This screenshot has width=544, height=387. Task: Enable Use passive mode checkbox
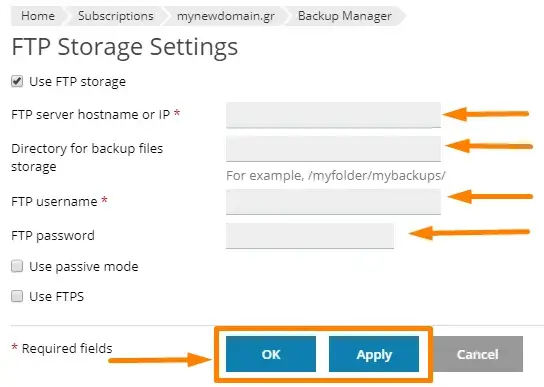click(x=17, y=266)
